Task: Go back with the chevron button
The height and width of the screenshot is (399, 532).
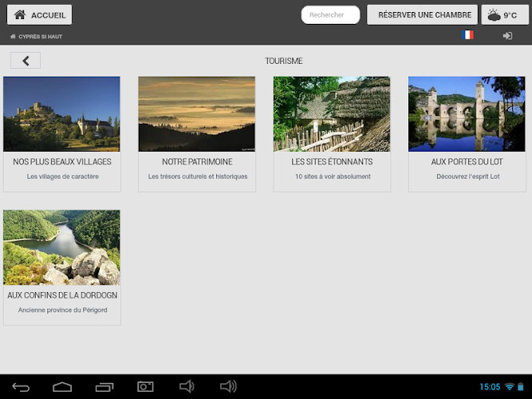Action: (x=26, y=61)
